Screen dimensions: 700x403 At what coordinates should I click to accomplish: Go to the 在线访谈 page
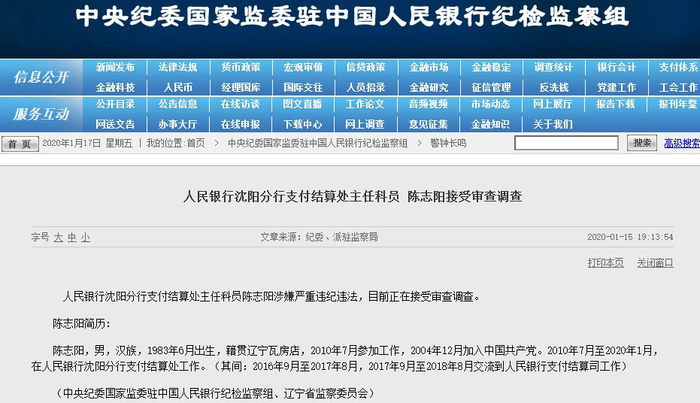pyautogui.click(x=241, y=104)
